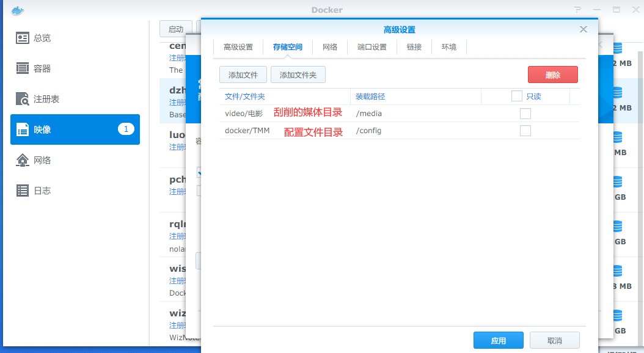Open the 注册表 registry search icon
The height and width of the screenshot is (353, 644).
[x=23, y=99]
